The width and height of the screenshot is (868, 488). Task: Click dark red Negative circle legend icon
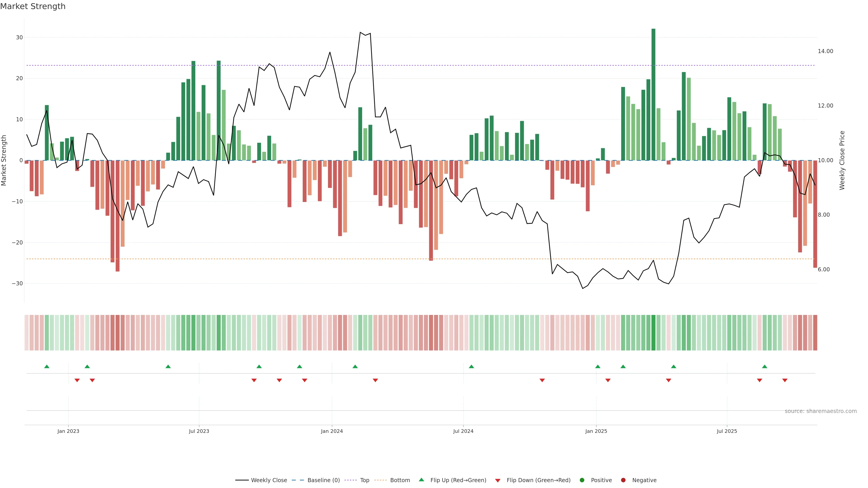623,480
